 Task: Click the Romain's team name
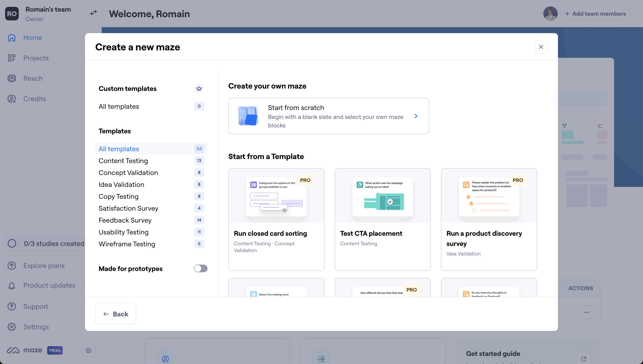48,10
